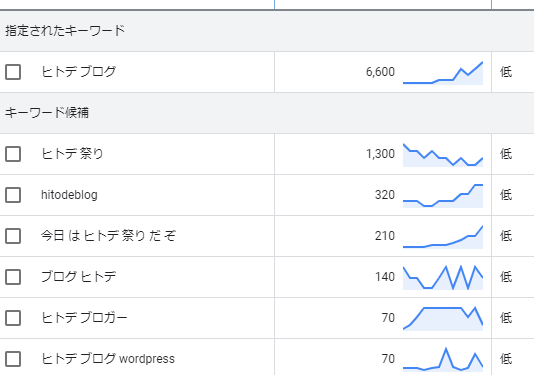The image size is (534, 375).
Task: Select the ヒトデ ブロガー checkbox
Action: pyautogui.click(x=13, y=318)
